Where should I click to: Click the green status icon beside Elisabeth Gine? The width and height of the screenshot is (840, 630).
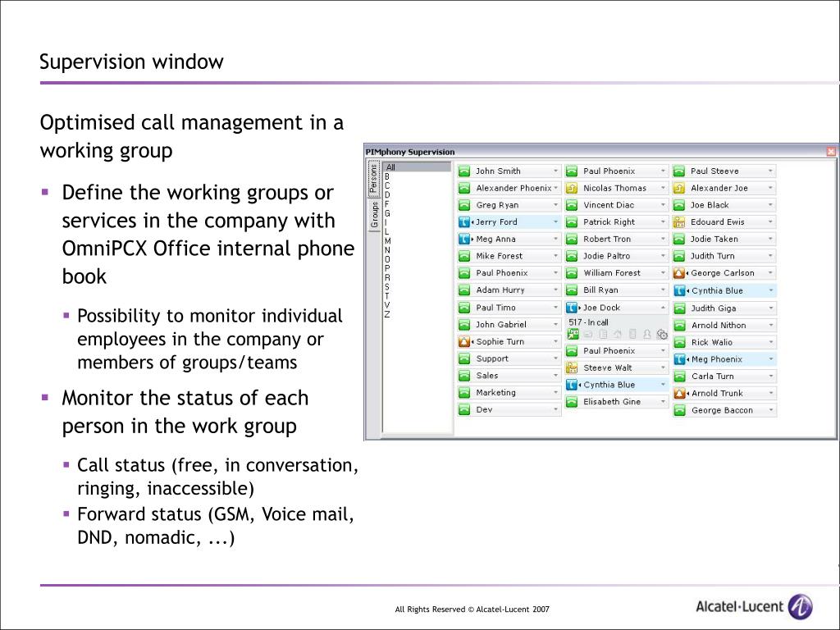pyautogui.click(x=572, y=402)
